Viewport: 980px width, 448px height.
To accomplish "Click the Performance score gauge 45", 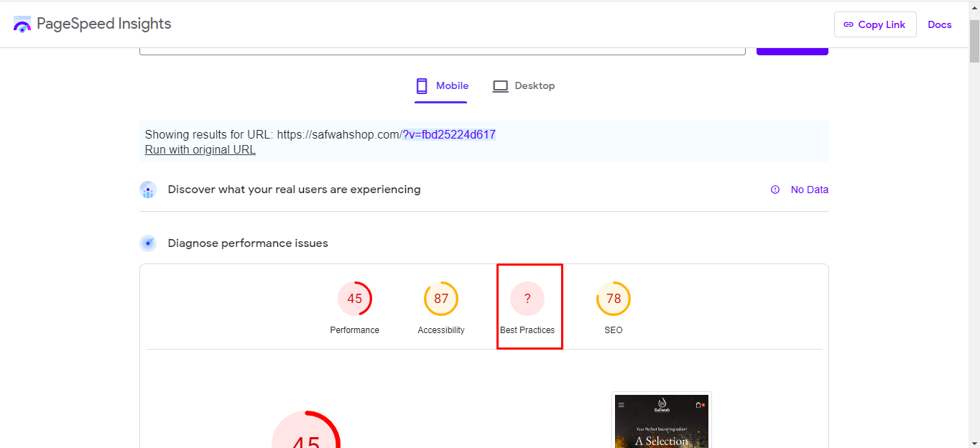I will 355,299.
